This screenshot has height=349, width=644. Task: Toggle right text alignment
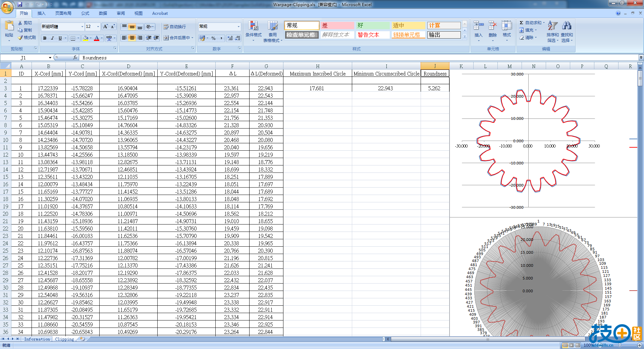140,38
